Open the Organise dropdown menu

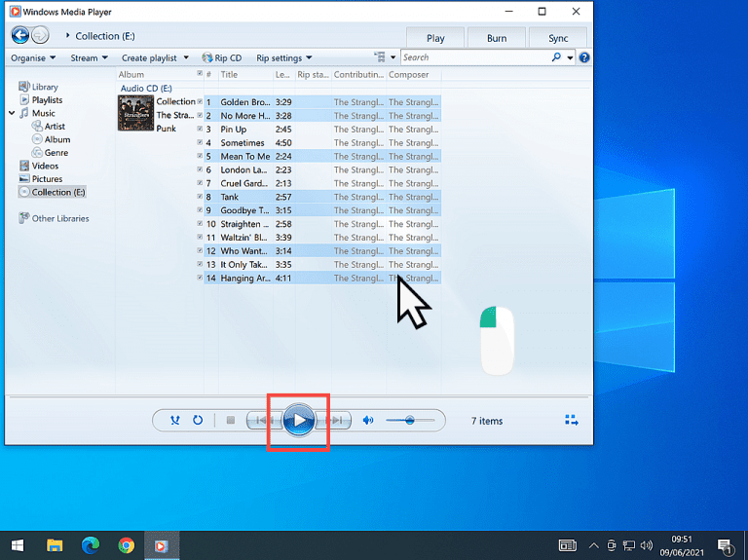[x=33, y=57]
